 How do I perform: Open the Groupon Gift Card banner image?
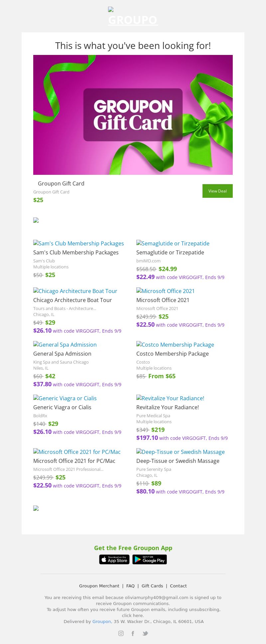133,115
